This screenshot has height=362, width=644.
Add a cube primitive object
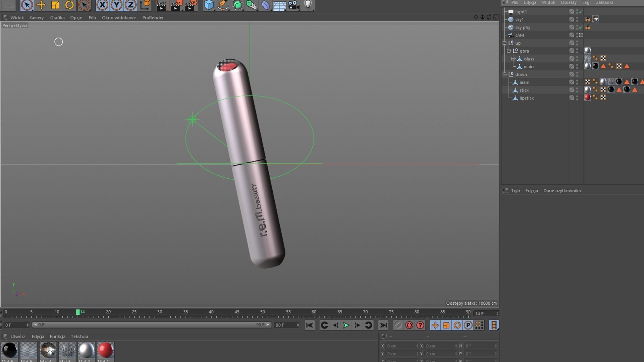(209, 5)
